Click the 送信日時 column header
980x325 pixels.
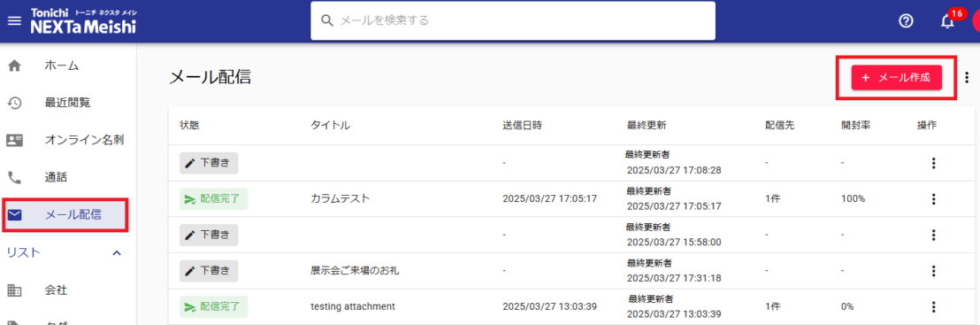(522, 125)
